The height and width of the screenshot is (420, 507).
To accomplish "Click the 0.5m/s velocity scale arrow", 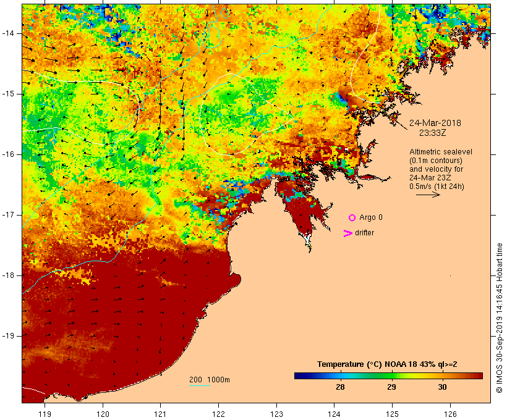I will [428, 195].
